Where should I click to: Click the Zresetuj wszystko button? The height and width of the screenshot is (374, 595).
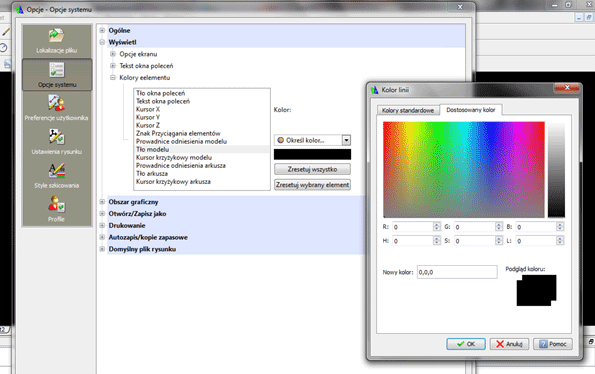tap(312, 169)
